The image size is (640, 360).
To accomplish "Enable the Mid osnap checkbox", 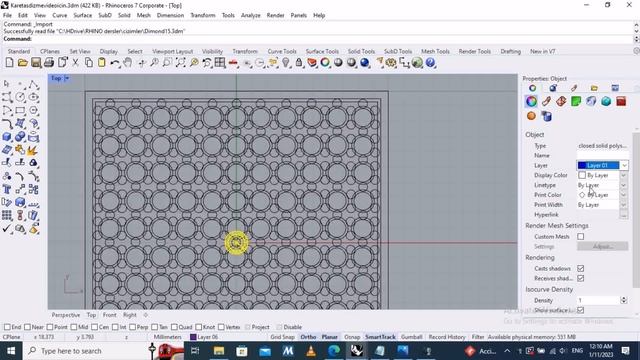I will pos(74,327).
